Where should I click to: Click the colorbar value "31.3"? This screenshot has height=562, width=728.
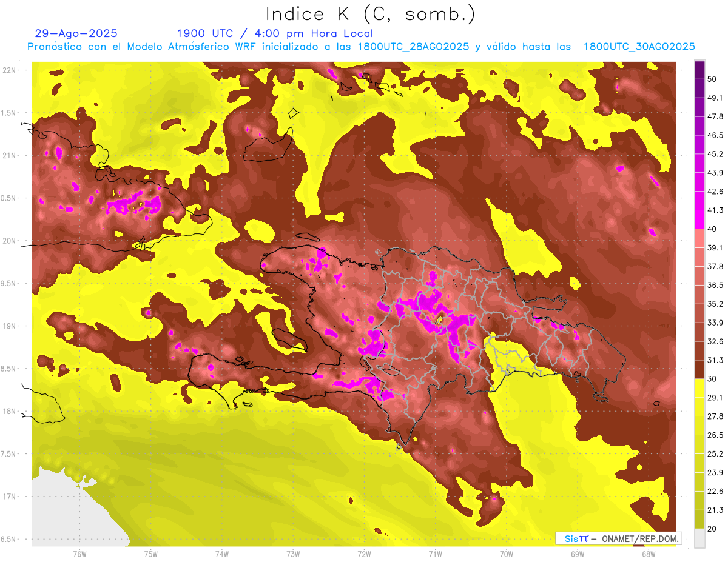tap(715, 360)
